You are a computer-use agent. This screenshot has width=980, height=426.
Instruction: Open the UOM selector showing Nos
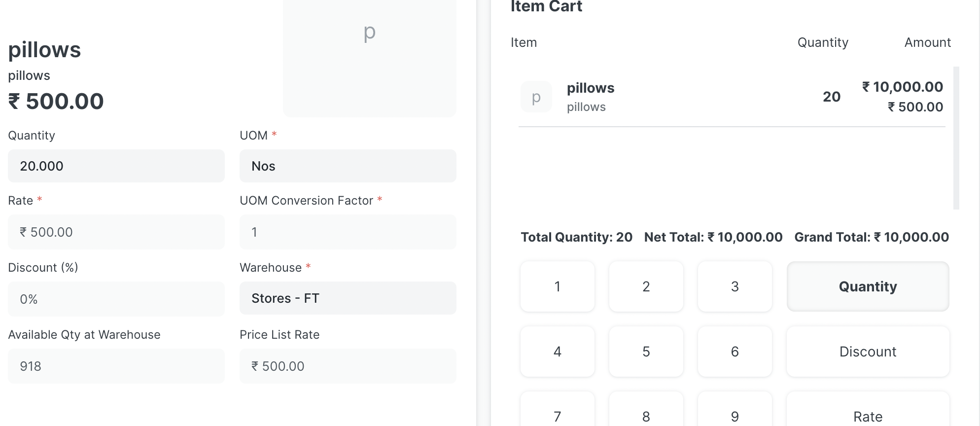[x=348, y=166]
